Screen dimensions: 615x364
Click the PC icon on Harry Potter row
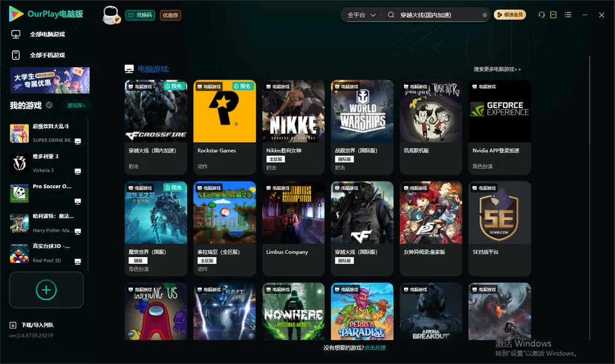[77, 231]
